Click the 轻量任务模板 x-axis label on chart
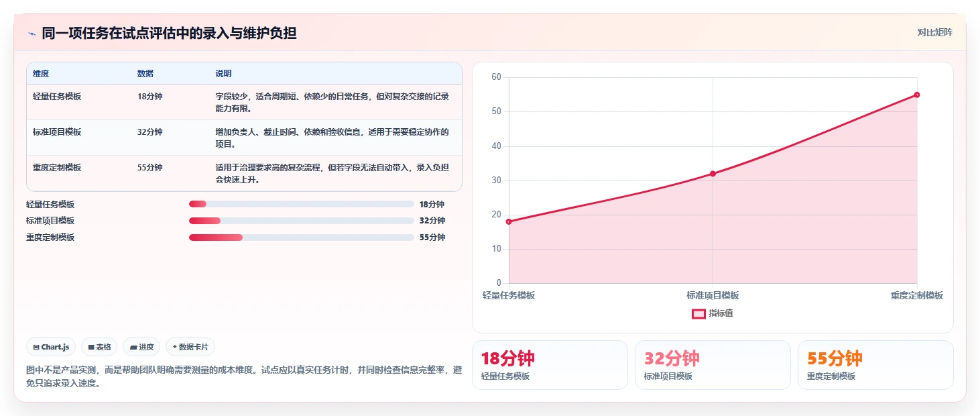Viewport: 980px width, 416px height. tap(509, 295)
